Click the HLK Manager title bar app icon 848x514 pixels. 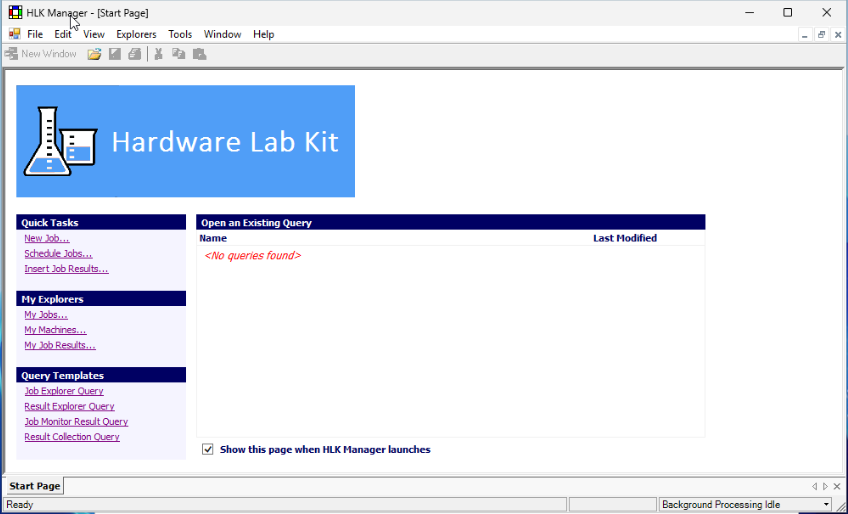point(15,12)
